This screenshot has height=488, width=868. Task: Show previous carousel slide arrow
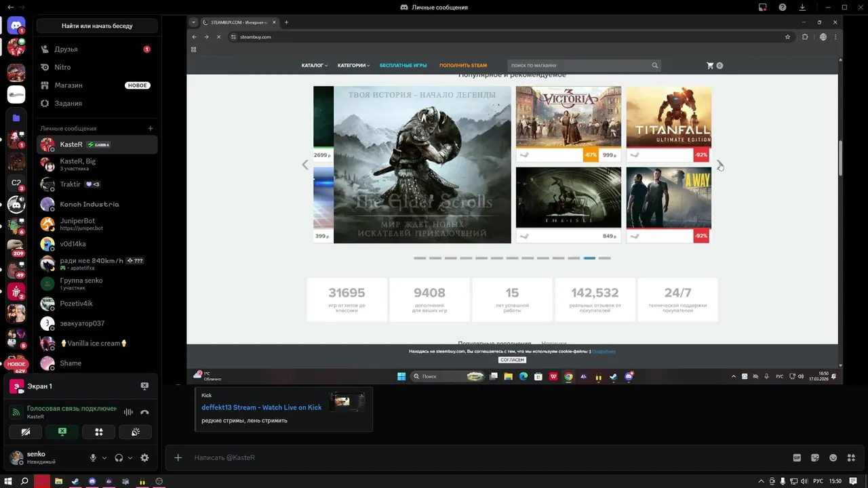click(x=305, y=164)
